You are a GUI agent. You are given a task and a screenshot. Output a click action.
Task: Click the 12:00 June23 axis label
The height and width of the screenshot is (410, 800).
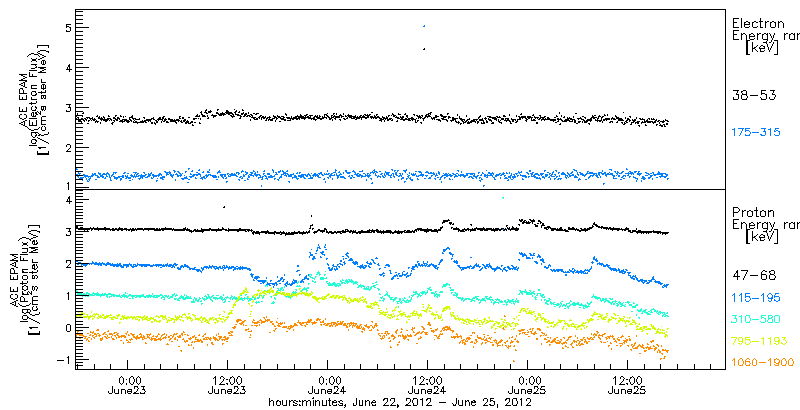pos(228,386)
